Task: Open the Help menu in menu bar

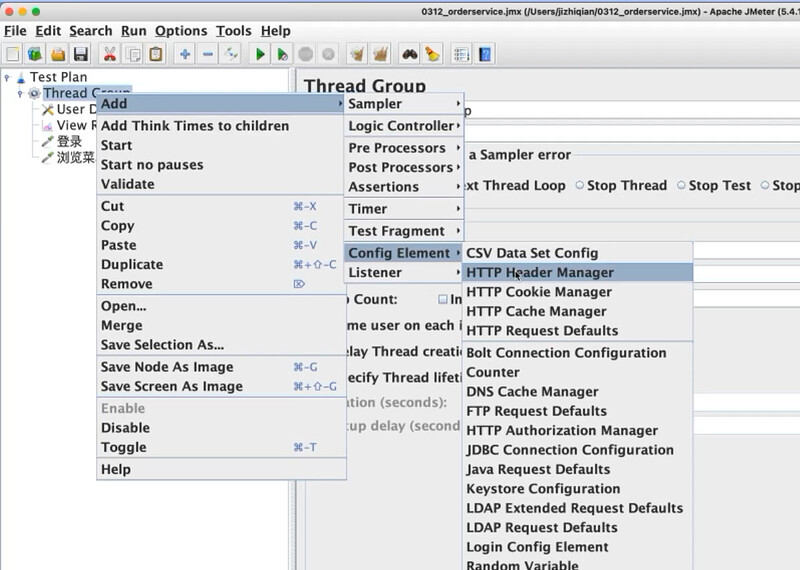Action: 276,31
